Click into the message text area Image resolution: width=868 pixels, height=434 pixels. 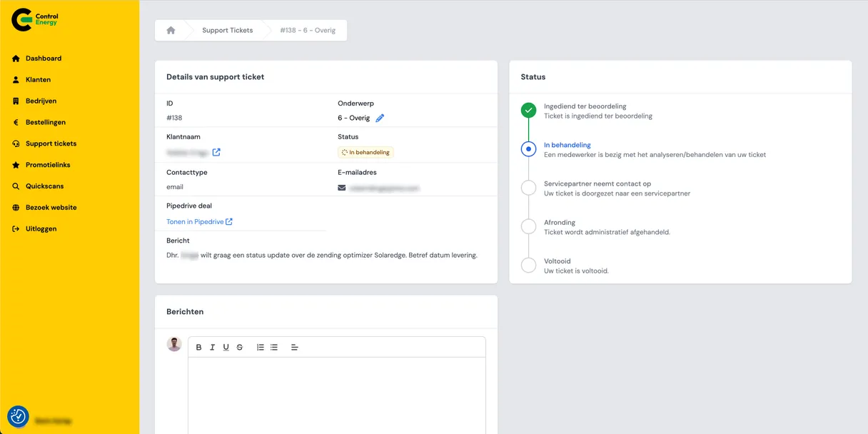(337, 395)
